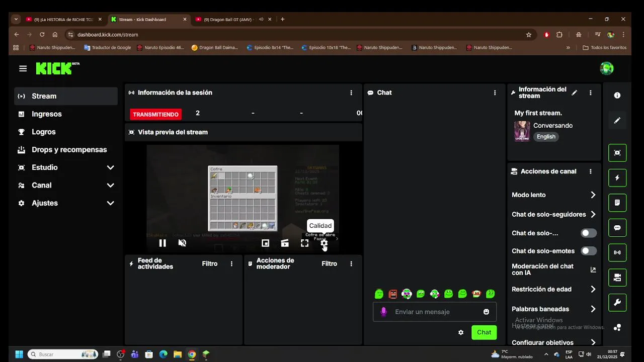Screen dimensions: 644x362
Task: Toggle the lightning activity feed sidebar icon
Action: [617, 178]
